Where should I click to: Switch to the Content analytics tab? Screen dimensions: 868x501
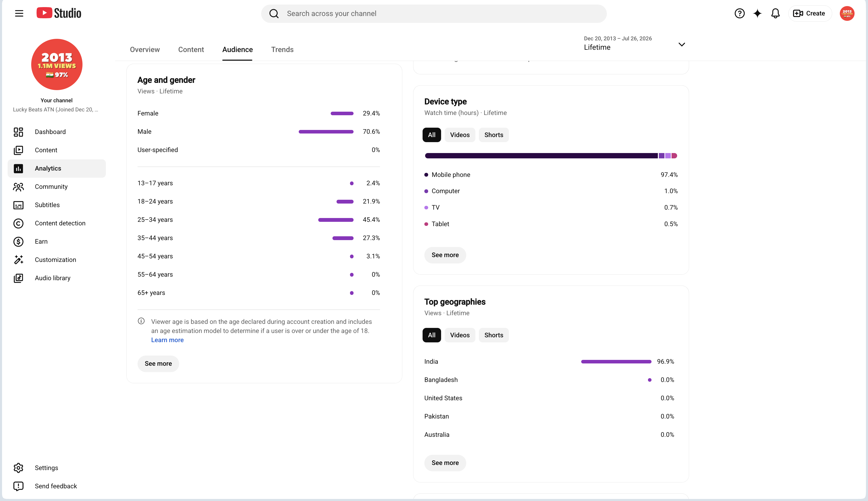pyautogui.click(x=191, y=49)
